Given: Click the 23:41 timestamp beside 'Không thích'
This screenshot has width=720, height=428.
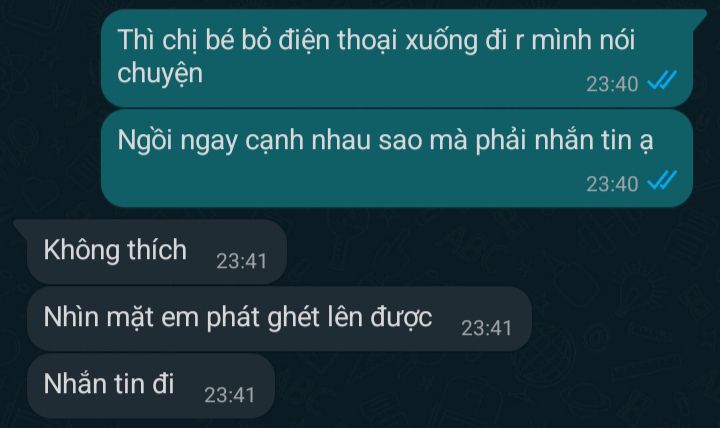Looking at the screenshot, I should click(x=242, y=261).
